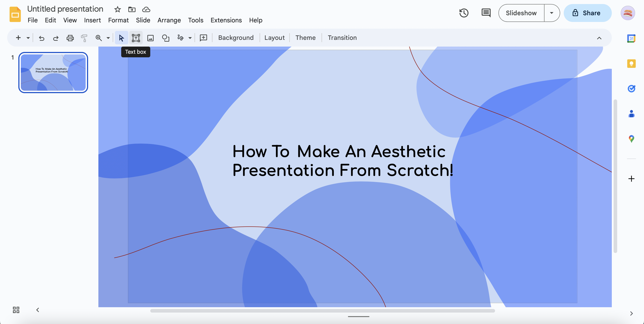Click the Print icon
644x324 pixels.
click(x=70, y=38)
